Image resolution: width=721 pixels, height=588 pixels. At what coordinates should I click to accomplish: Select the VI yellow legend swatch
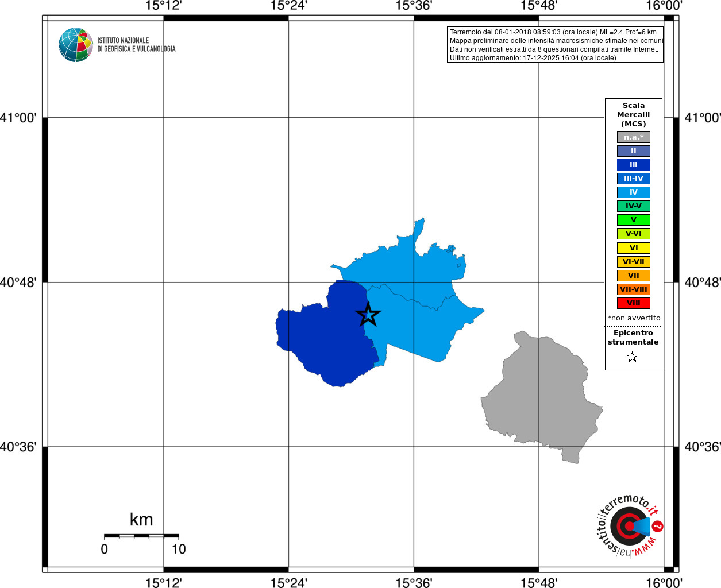coord(634,248)
